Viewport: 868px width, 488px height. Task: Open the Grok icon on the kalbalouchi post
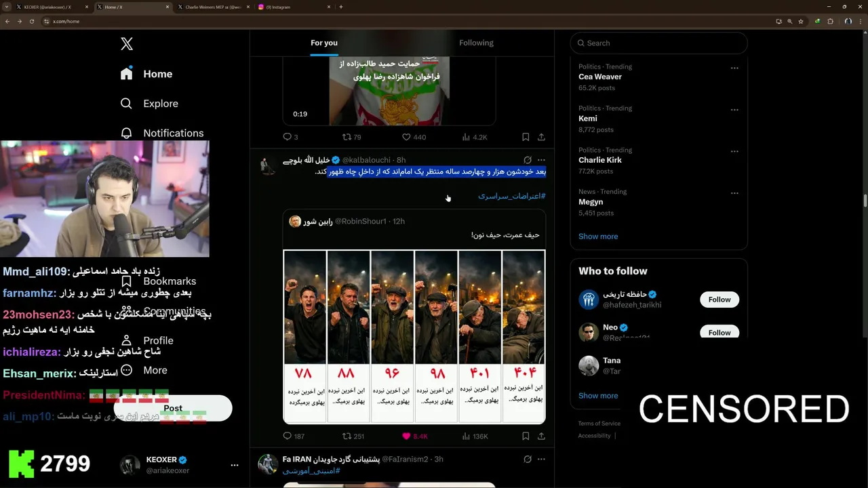click(x=528, y=160)
